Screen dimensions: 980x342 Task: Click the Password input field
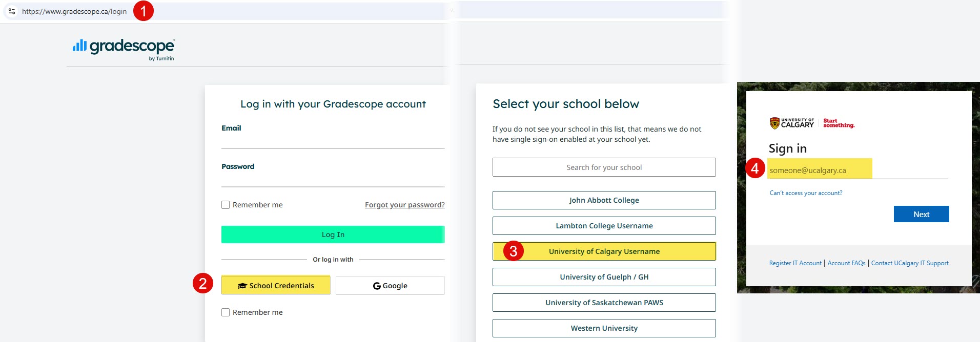[333, 179]
